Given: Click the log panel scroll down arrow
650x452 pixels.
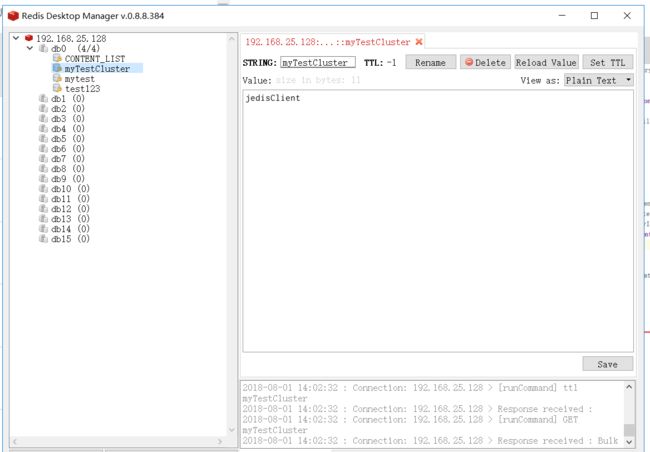Looking at the screenshot, I should (629, 442).
